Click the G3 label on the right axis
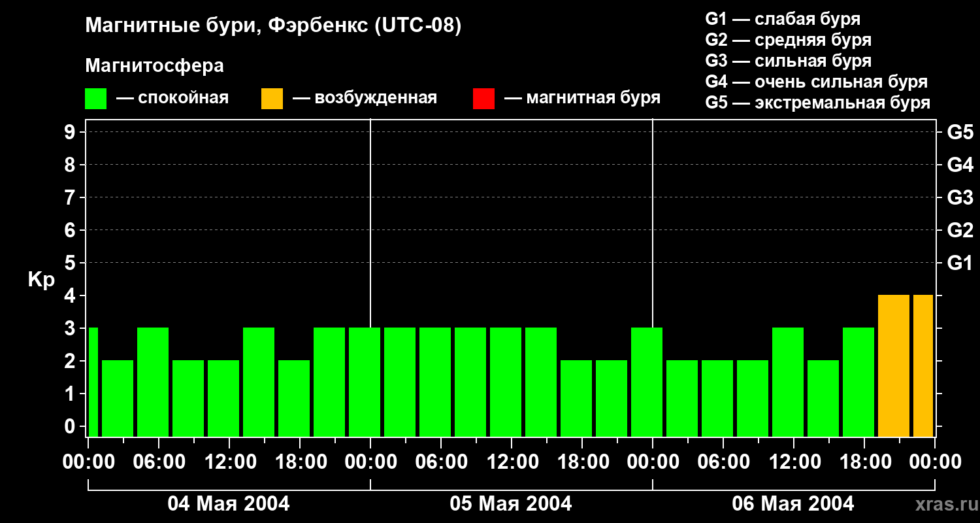980x523 pixels. (960, 197)
